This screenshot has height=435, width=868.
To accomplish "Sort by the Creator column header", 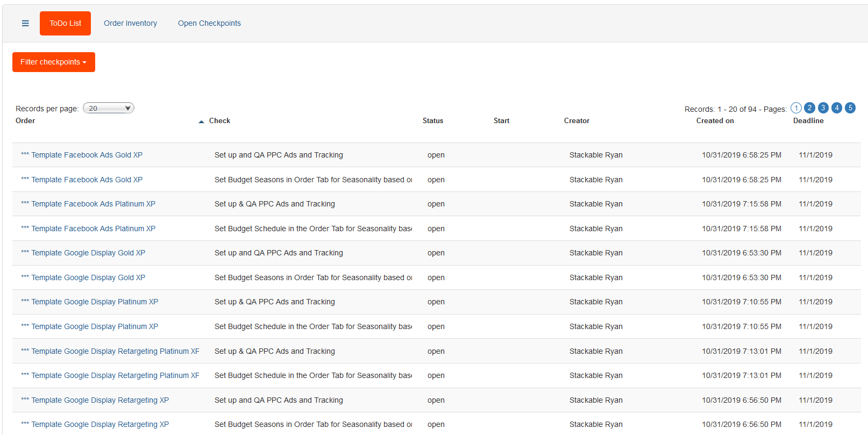I will tap(577, 120).
